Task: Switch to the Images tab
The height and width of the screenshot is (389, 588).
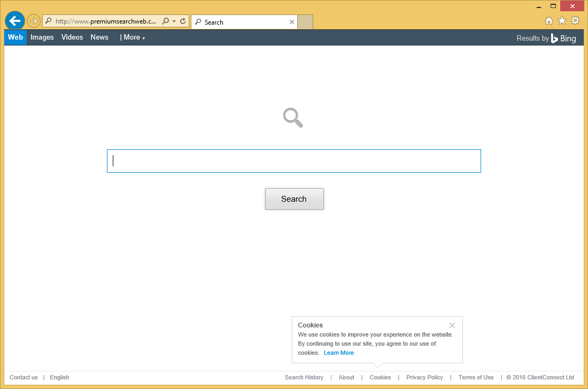Action: tap(42, 37)
